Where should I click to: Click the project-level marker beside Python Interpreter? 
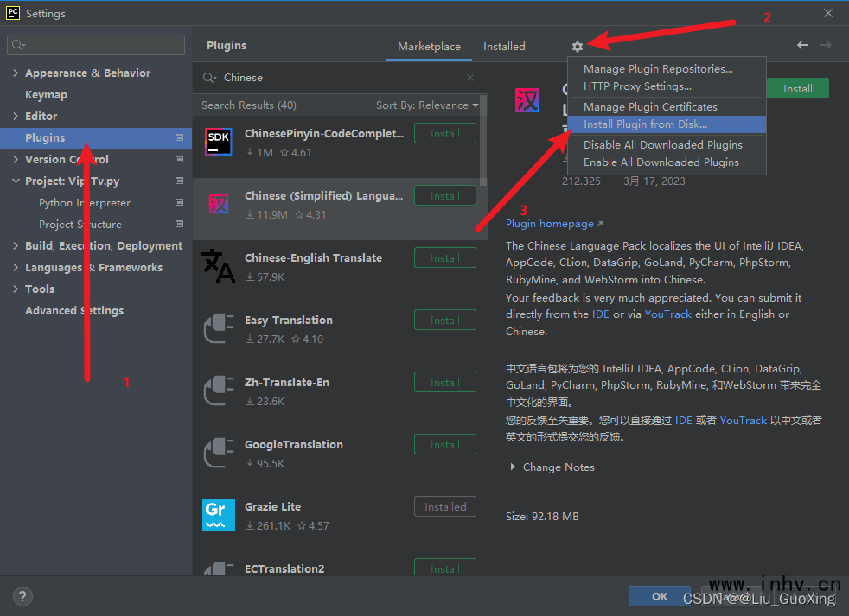point(179,203)
